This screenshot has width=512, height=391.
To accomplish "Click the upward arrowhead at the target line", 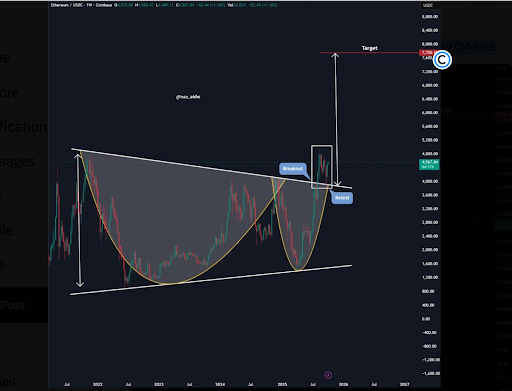I will [335, 55].
